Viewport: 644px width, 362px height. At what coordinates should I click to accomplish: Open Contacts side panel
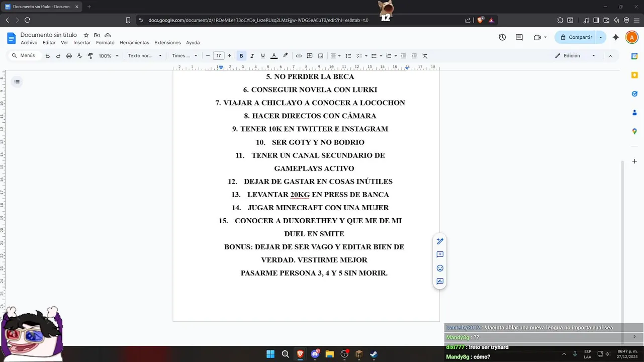[x=634, y=113]
